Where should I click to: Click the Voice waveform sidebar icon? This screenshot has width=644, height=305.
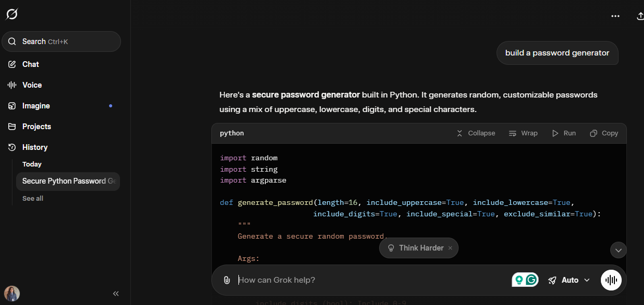[12, 85]
